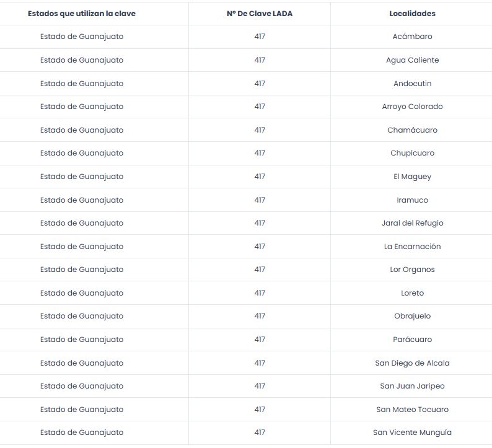Image resolution: width=492 pixels, height=448 pixels.
Task: Click La Encarnación in Localidades column
Action: pyautogui.click(x=412, y=247)
